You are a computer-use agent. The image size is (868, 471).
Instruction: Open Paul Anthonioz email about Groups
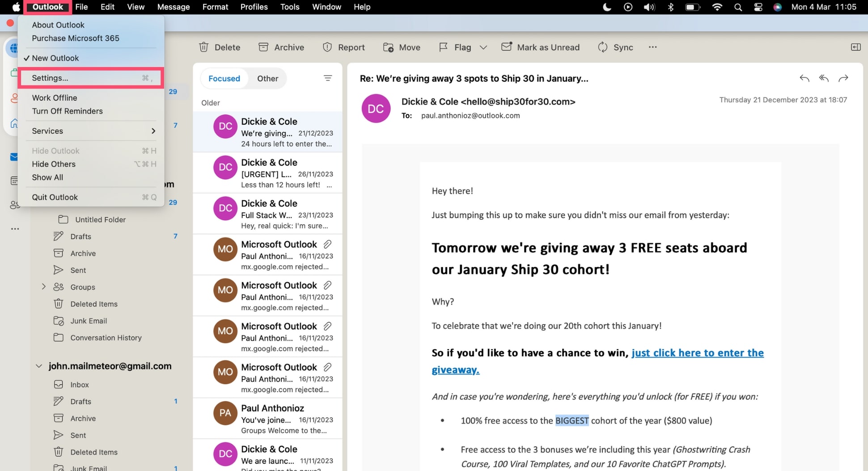[x=267, y=419]
